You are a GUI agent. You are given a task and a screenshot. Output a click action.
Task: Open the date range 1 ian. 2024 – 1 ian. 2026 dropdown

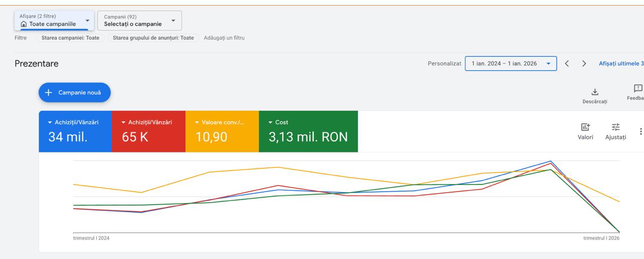point(511,64)
